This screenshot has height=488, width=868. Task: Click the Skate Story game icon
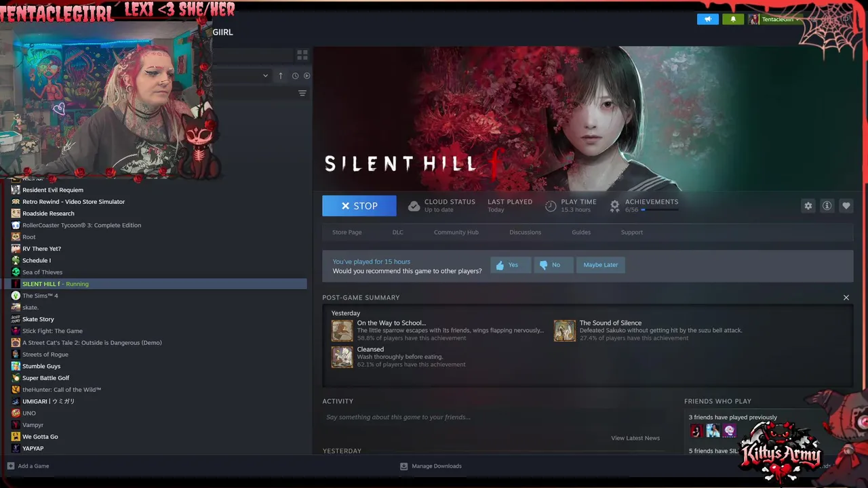coord(16,319)
